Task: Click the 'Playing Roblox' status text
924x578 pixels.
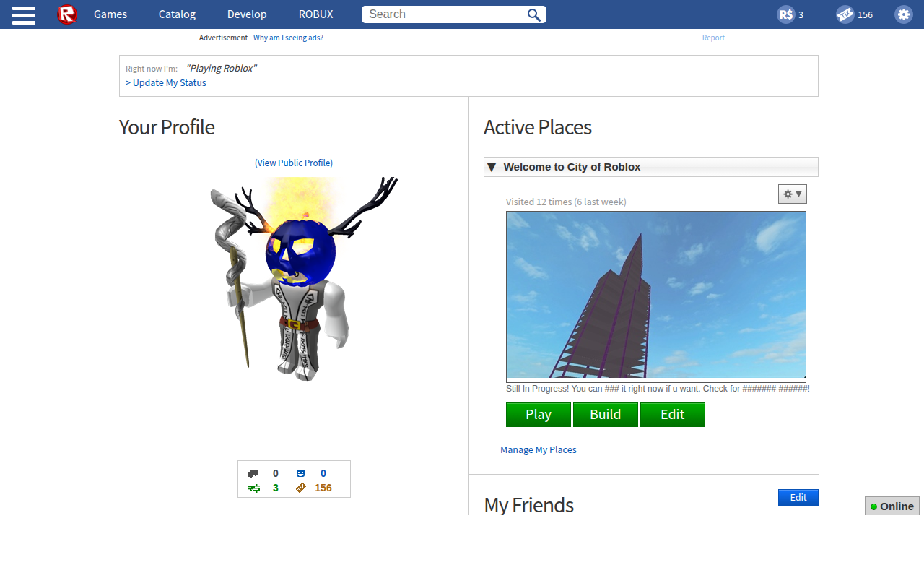Action: coord(221,68)
